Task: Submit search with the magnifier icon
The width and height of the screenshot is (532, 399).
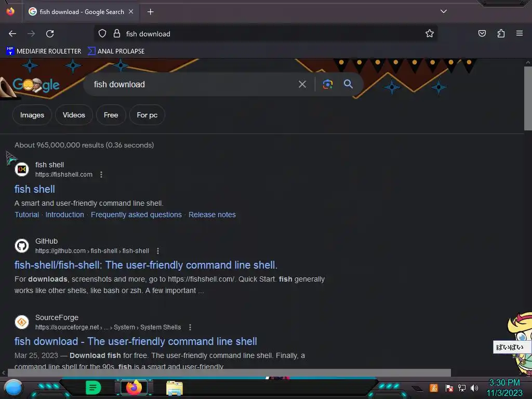Action: coord(348,84)
